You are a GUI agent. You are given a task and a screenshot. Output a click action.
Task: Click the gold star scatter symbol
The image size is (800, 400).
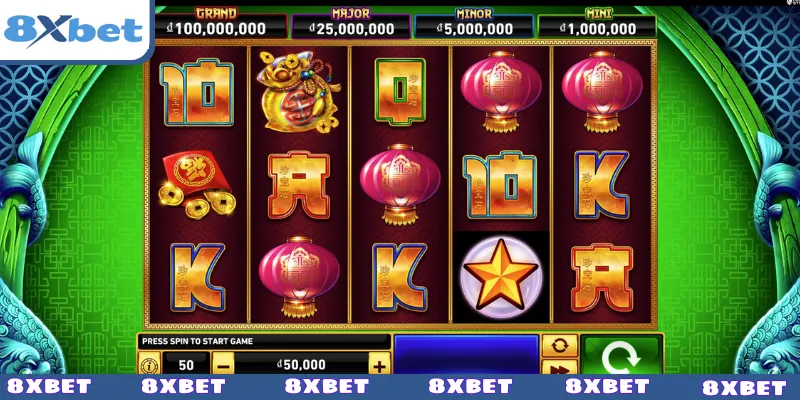(501, 276)
